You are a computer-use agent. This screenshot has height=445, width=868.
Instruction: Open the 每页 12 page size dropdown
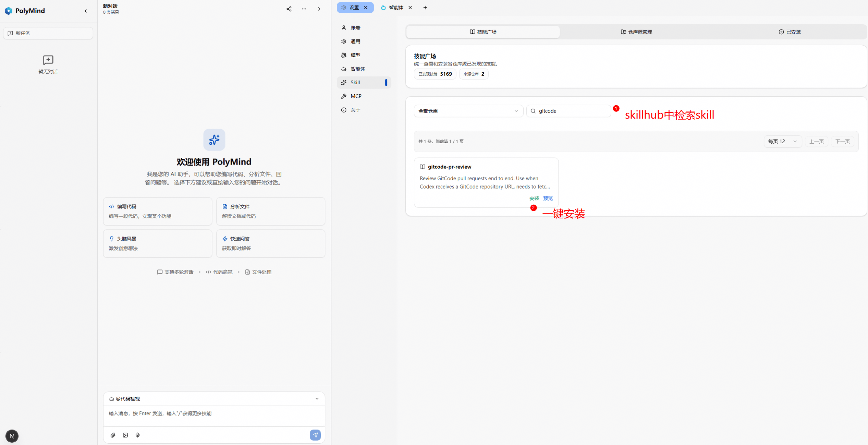(x=783, y=142)
